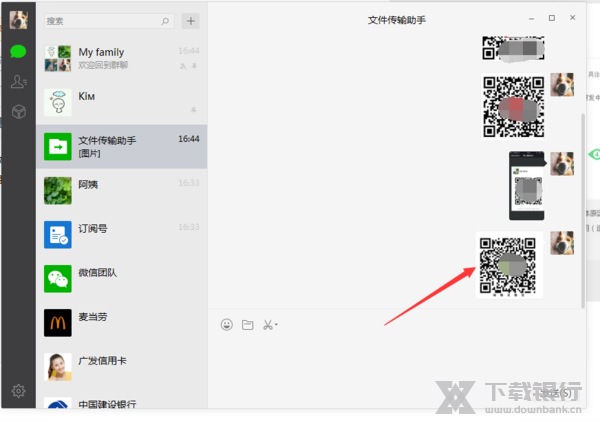Click the 16:44 time on 文件传输助手 row
The height and width of the screenshot is (422, 600).
189,139
